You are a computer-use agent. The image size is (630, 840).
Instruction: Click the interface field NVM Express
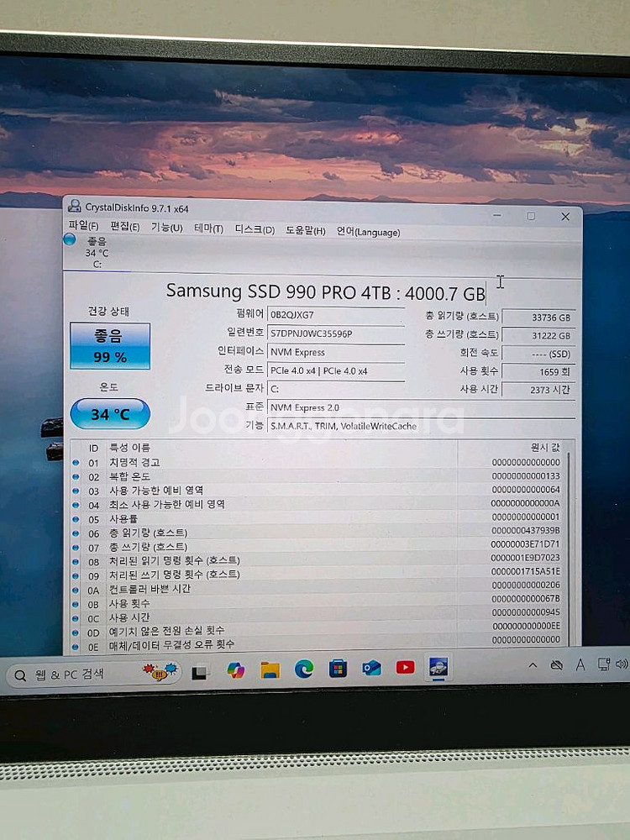point(336,352)
